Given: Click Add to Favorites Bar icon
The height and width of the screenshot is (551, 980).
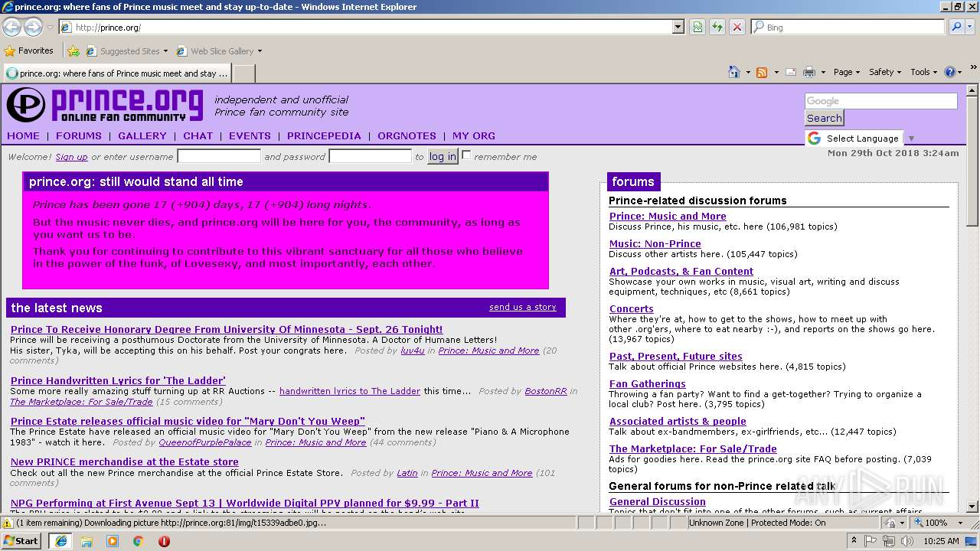Looking at the screenshot, I should (x=73, y=51).
